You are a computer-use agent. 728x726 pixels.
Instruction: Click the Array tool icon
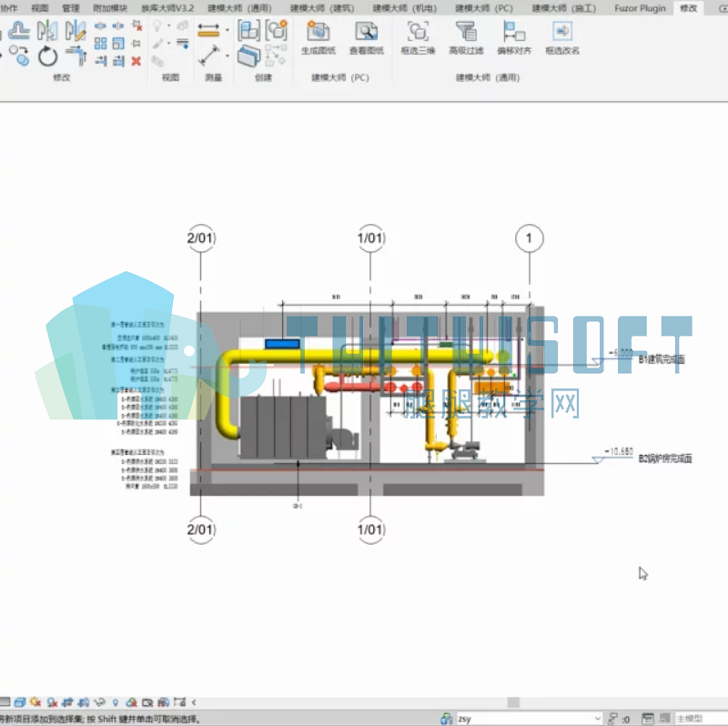click(100, 44)
